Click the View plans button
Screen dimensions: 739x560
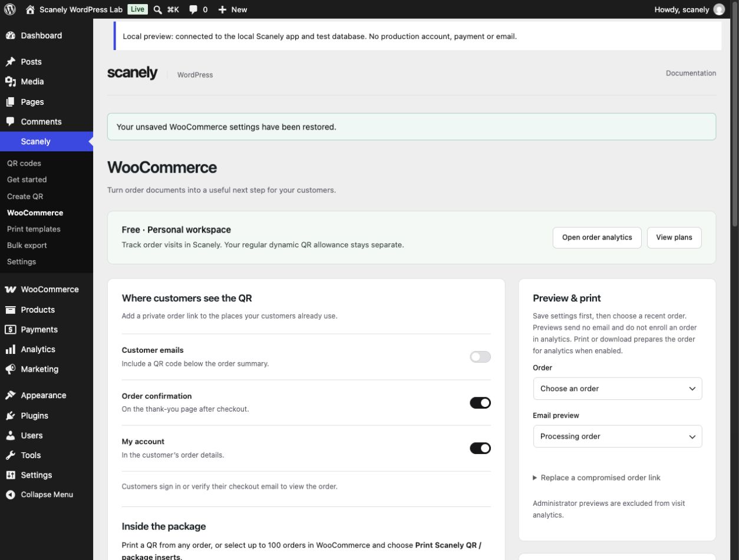pyautogui.click(x=674, y=237)
